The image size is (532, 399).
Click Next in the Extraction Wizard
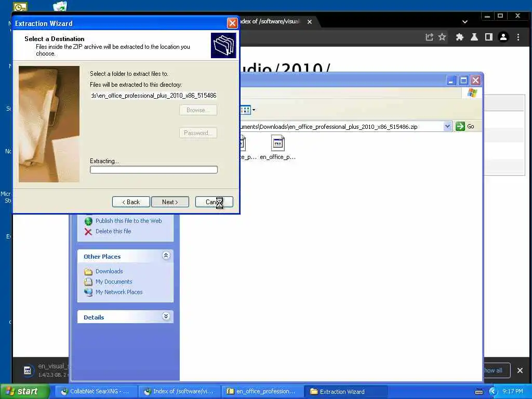pos(170,202)
